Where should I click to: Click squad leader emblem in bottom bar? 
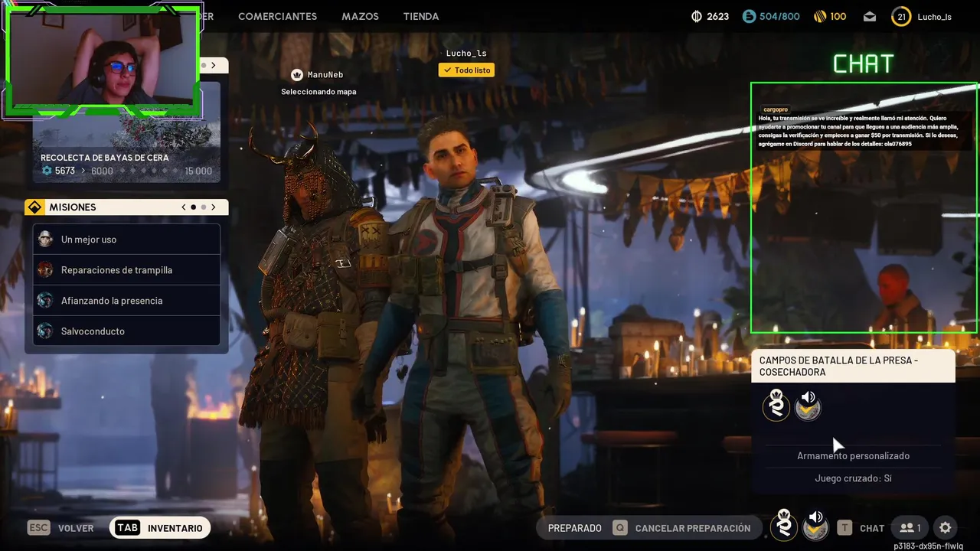784,526
